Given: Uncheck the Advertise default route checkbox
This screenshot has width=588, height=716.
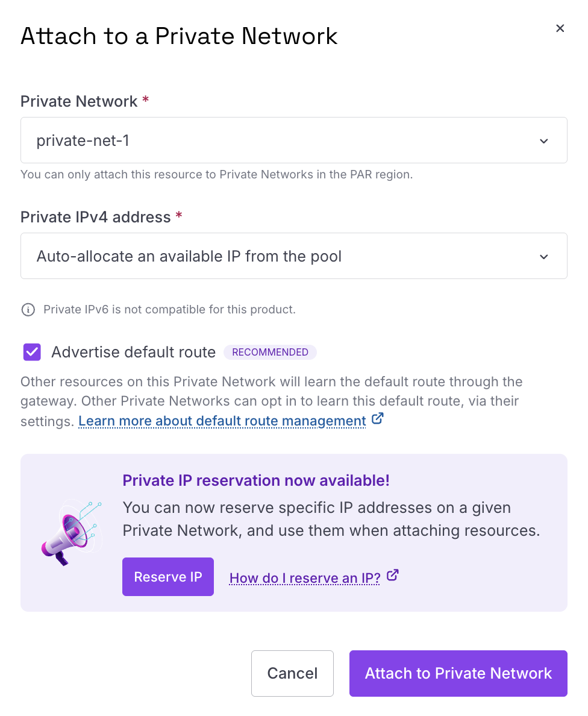Looking at the screenshot, I should click(32, 352).
